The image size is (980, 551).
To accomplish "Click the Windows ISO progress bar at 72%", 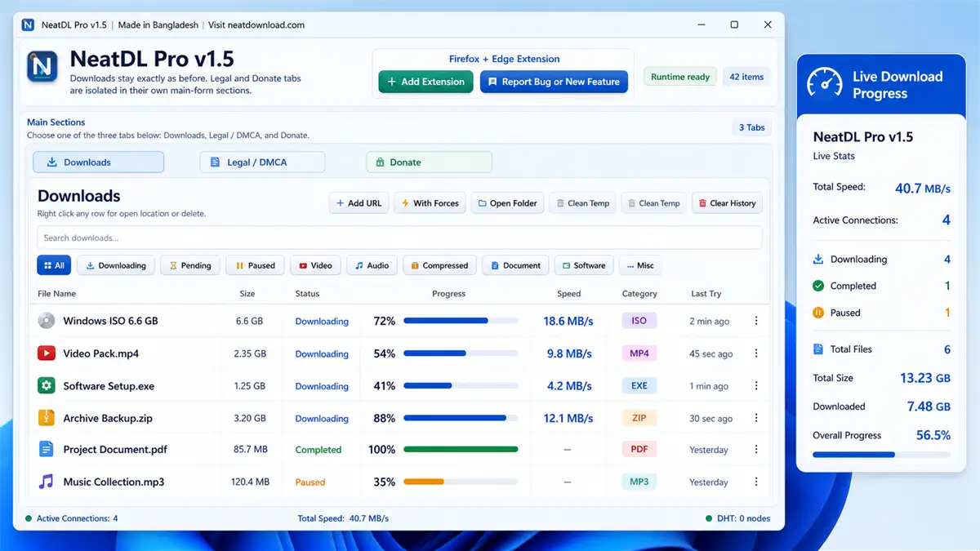I will (x=461, y=321).
